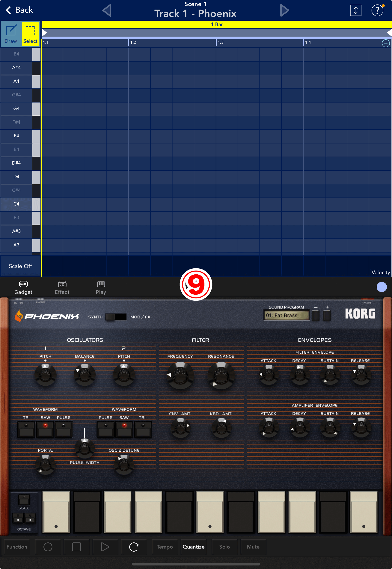Viewport: 392px width, 569px height.
Task: Tap the D#4 piano roll key
Action: click(x=20, y=163)
